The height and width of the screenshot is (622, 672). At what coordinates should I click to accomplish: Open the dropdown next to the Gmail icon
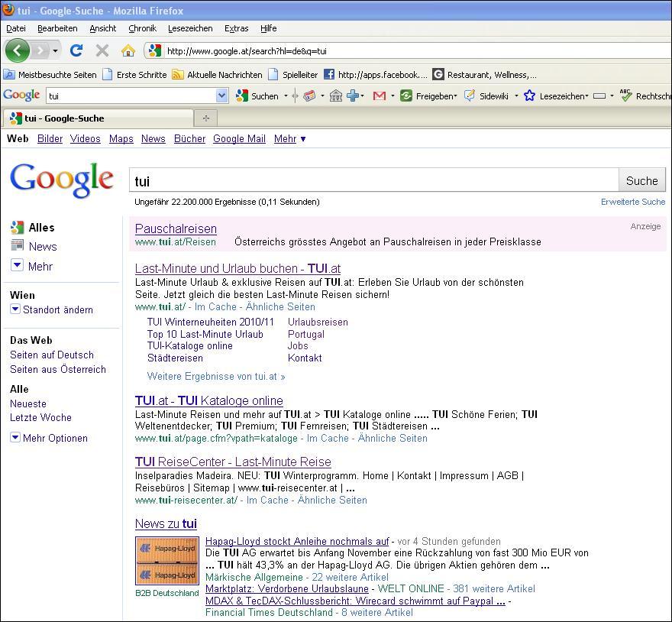point(393,96)
